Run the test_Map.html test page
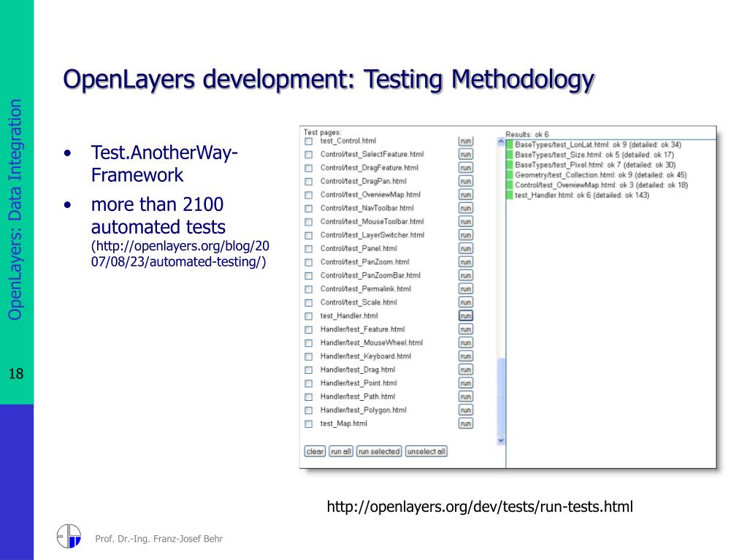 point(465,423)
